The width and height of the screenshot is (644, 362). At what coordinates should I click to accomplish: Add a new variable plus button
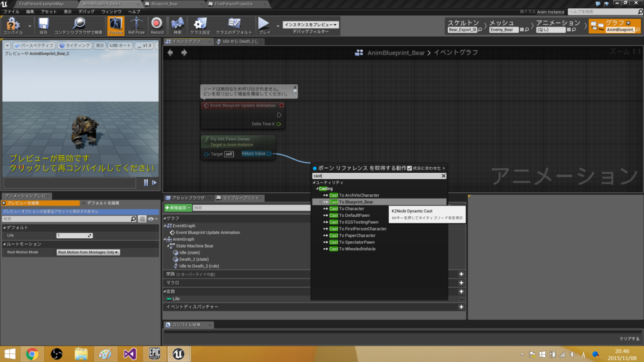(461, 292)
